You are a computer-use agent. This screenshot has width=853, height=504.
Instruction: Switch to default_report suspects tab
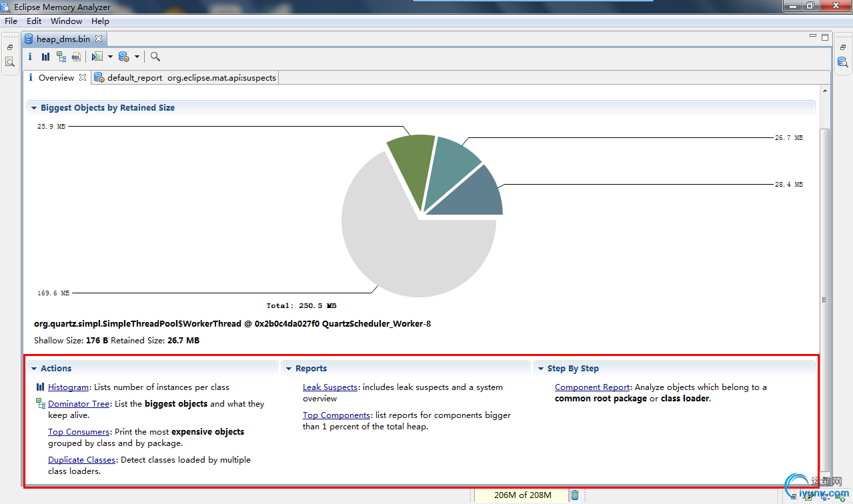coord(185,77)
